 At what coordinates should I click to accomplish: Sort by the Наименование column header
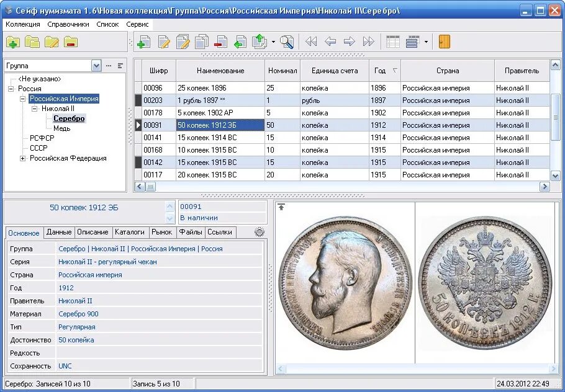click(x=220, y=71)
